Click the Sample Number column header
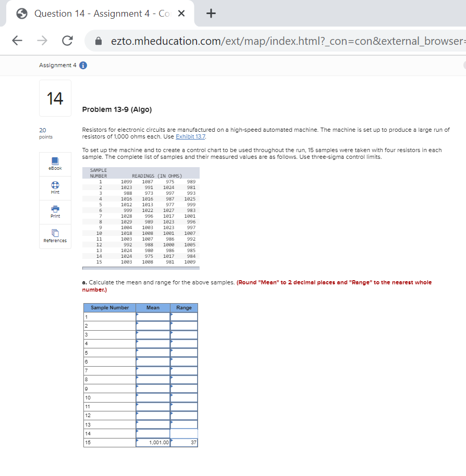This screenshot has height=476, width=466. tap(109, 307)
